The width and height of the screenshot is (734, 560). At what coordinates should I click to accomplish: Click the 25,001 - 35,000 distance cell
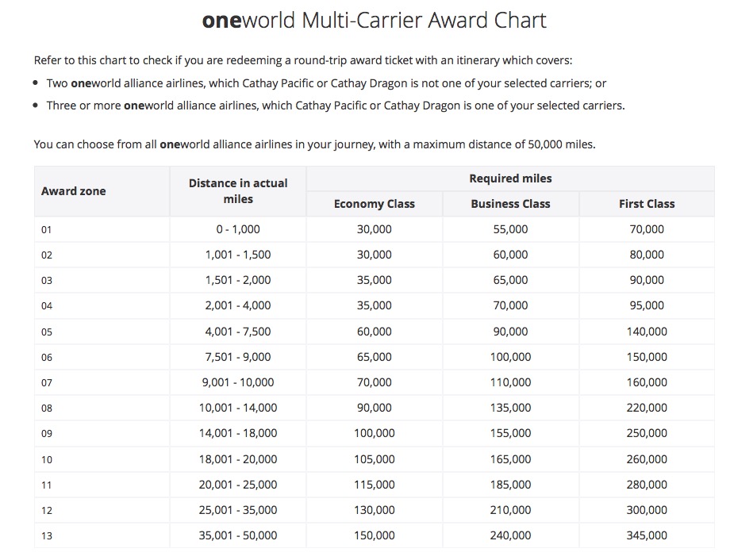238,510
